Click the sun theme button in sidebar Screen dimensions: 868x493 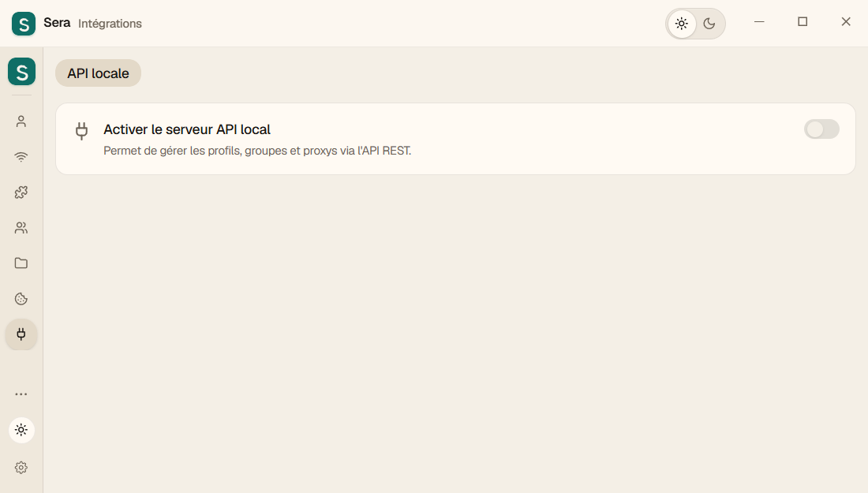(21, 430)
